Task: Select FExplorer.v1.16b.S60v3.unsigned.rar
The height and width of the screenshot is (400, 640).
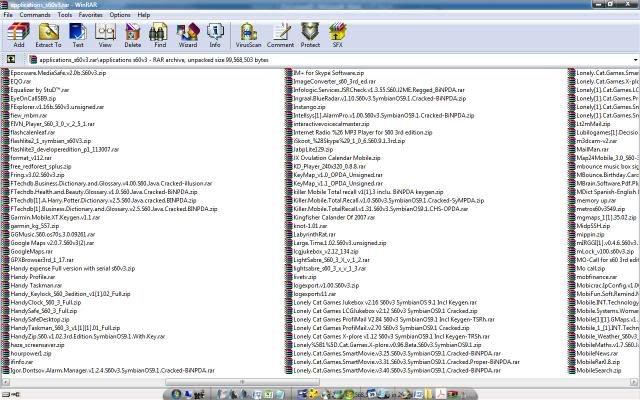Action: pos(57,107)
